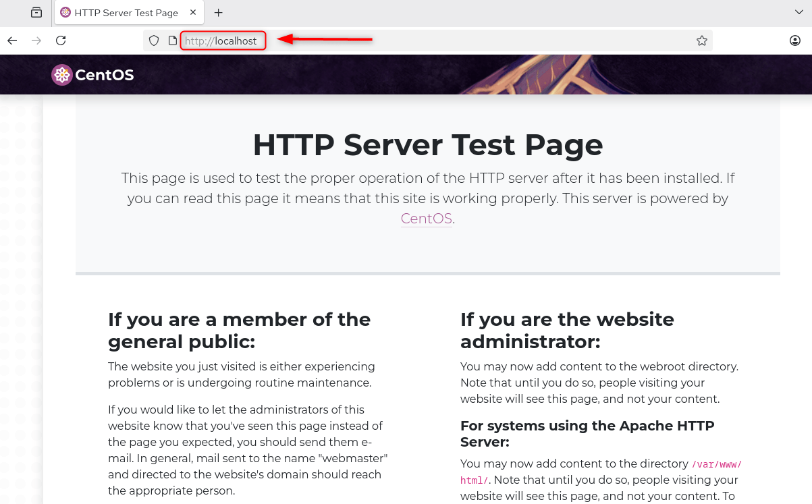Select the HTTP Server Test Page tab
The image size is (812, 504).
[x=125, y=12]
